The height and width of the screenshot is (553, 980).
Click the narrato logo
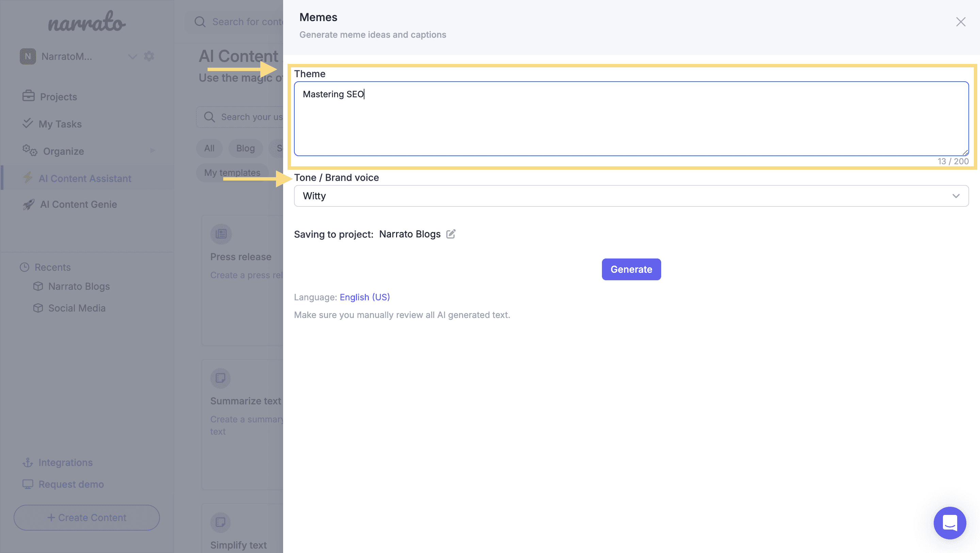(87, 21)
